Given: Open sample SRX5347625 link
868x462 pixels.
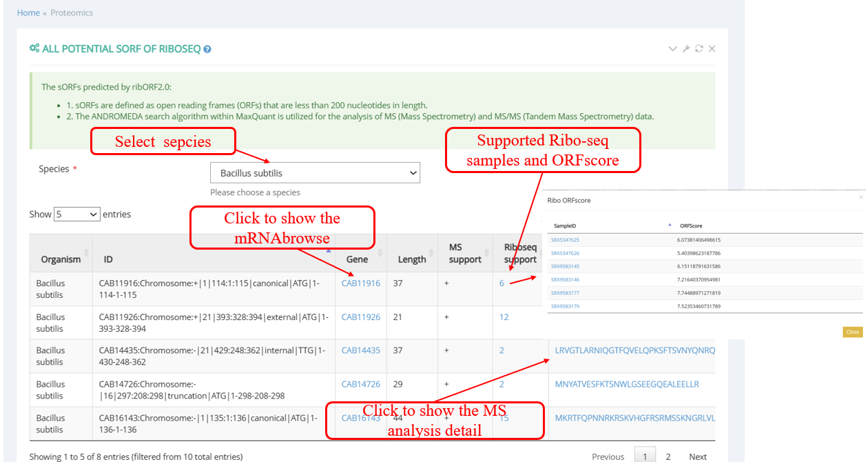Looking at the screenshot, I should [x=565, y=240].
